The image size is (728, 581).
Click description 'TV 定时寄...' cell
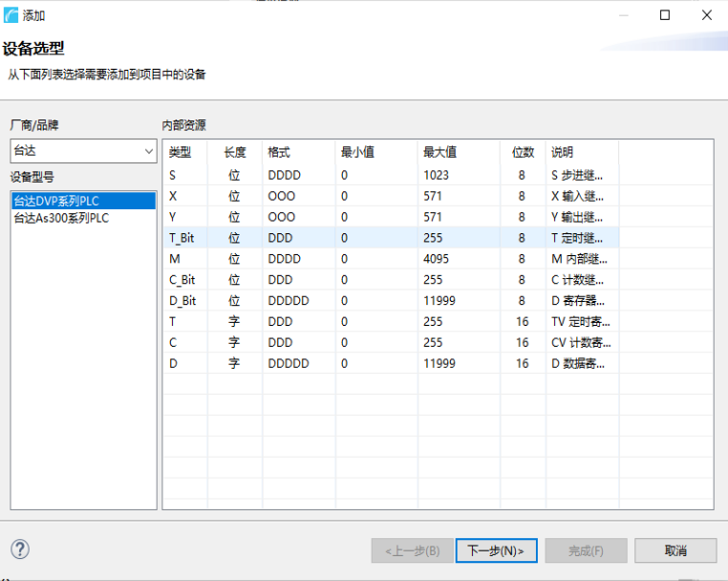[581, 321]
